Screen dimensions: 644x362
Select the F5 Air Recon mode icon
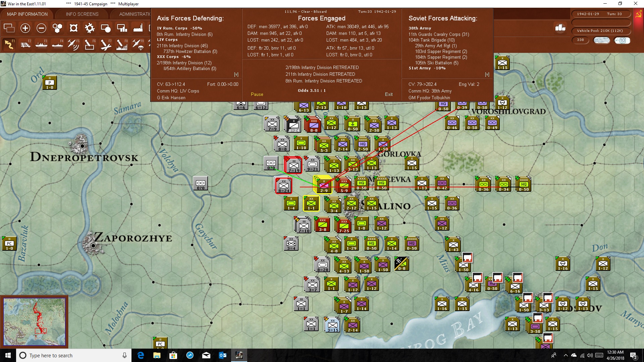point(73,45)
